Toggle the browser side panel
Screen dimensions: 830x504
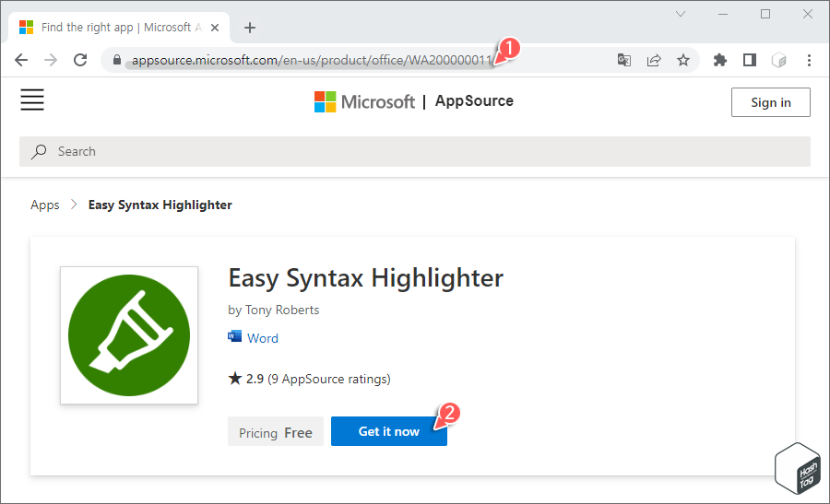[750, 60]
